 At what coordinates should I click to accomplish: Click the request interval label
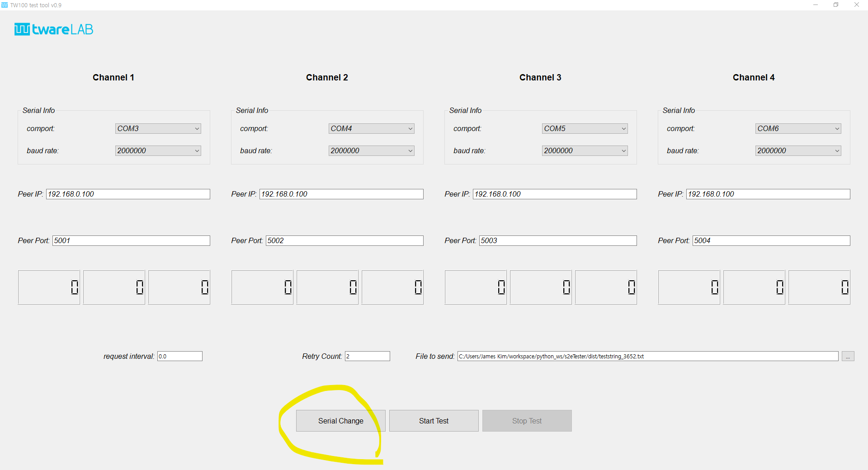click(129, 356)
